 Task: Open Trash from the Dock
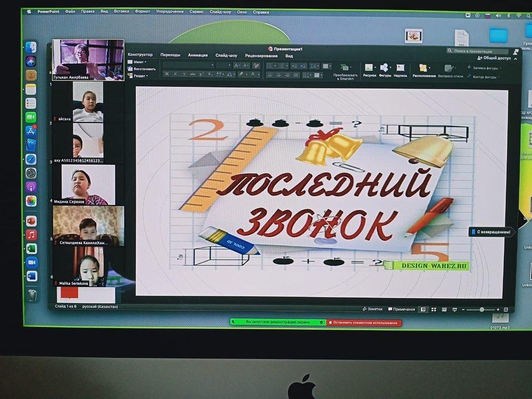(32, 295)
